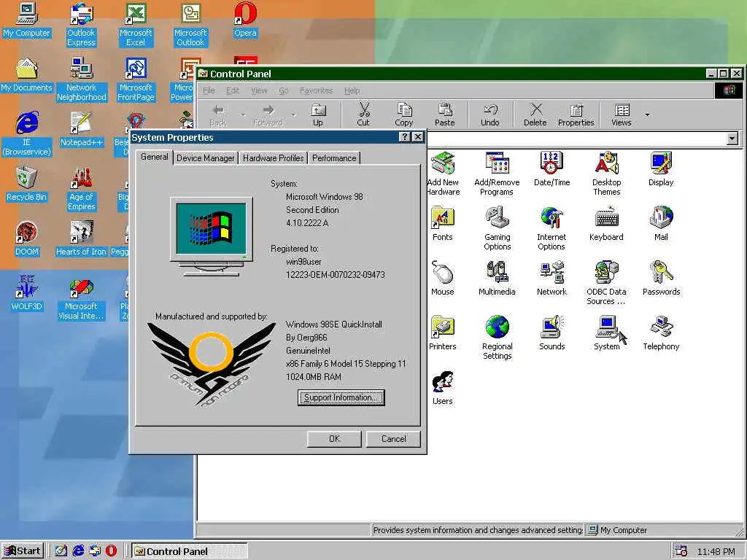The height and width of the screenshot is (560, 747).
Task: Click the What's This help button
Action: tap(404, 137)
